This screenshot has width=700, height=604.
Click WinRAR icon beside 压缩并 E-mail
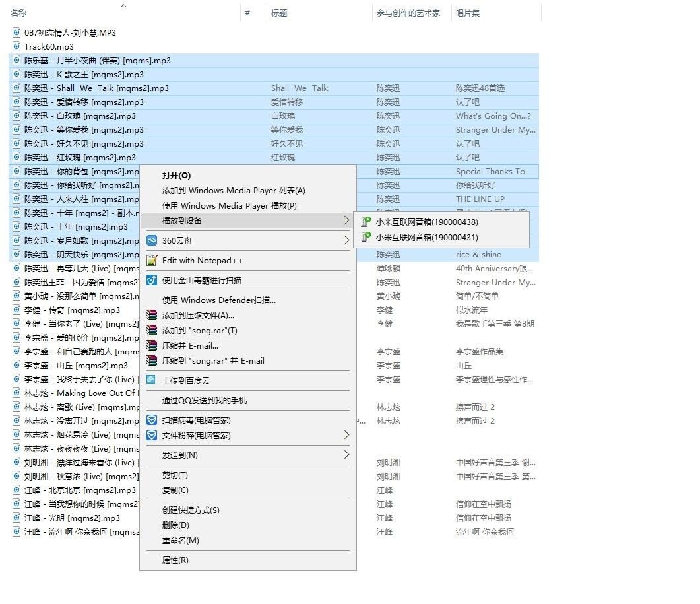point(152,345)
